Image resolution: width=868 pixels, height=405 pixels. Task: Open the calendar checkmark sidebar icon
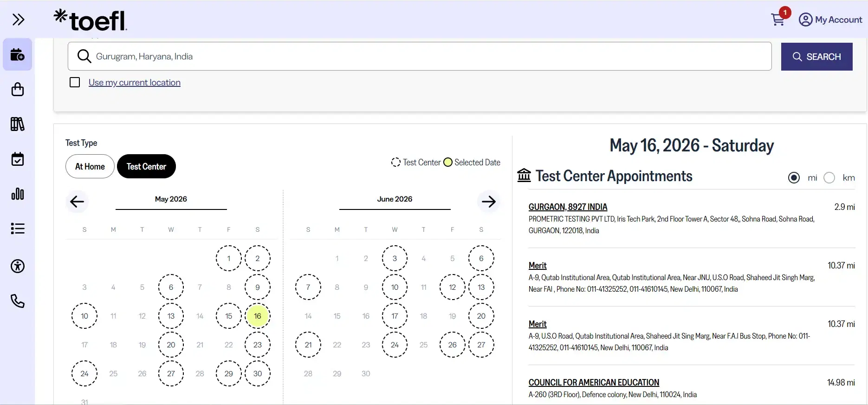pyautogui.click(x=18, y=159)
